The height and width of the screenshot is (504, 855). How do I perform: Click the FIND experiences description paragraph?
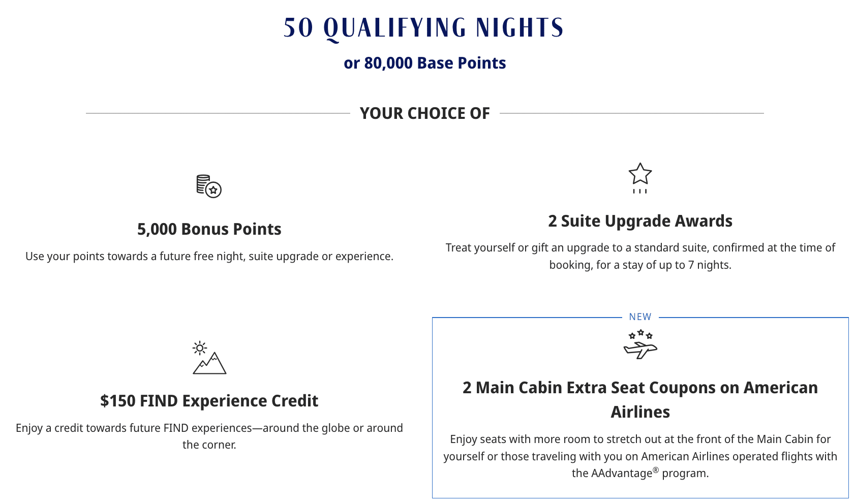click(x=209, y=436)
